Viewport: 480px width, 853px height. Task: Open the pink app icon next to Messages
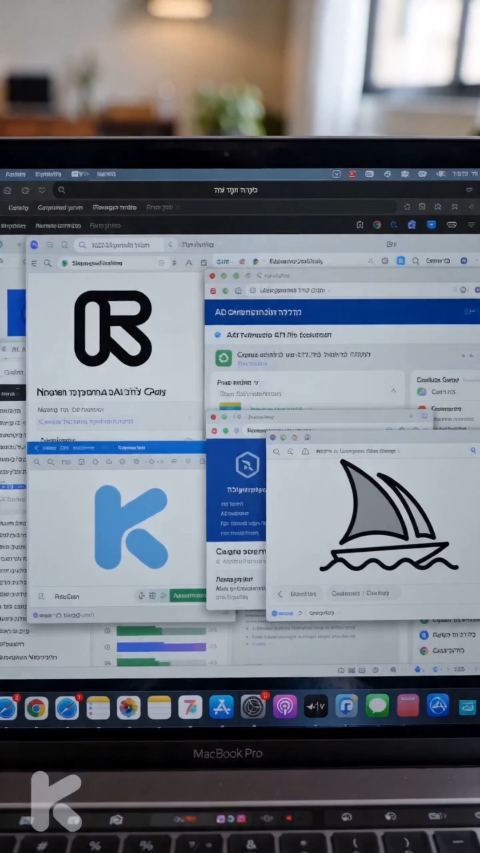coord(408,705)
